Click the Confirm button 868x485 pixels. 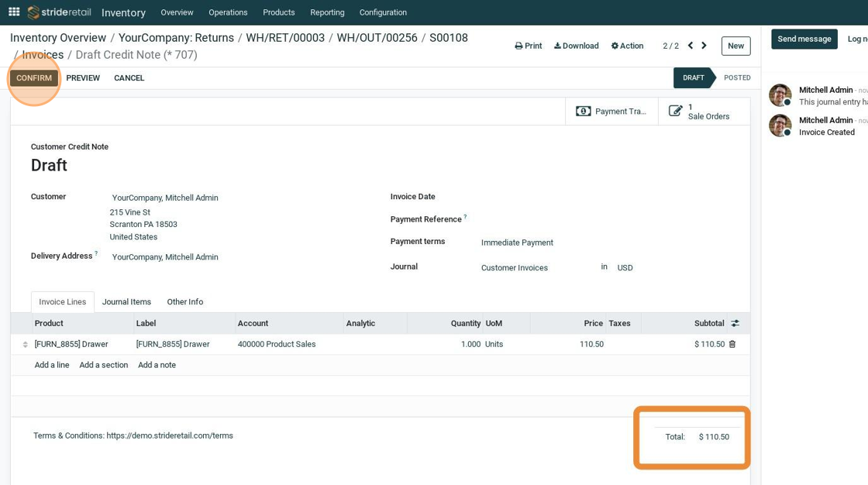point(34,78)
